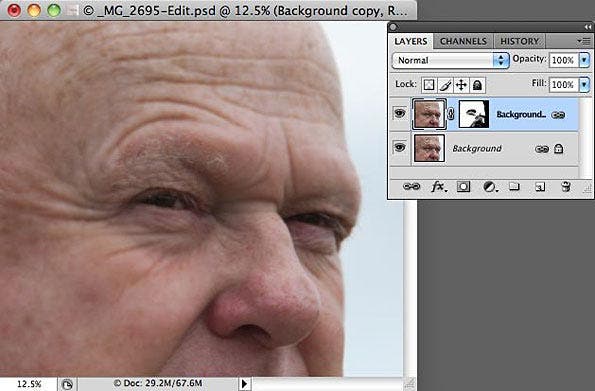Switch to the History tab
The image size is (595, 391).
(519, 41)
